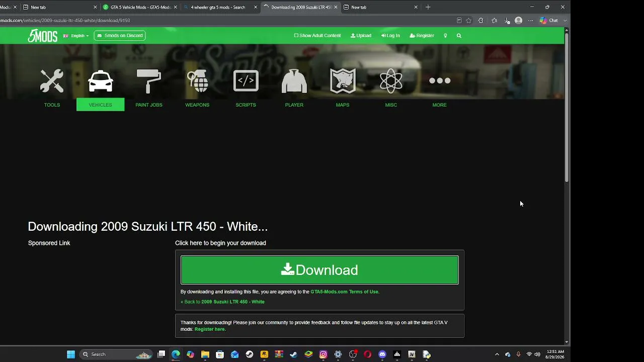Open the Copilot Chat button
Viewport: 644px width, 362px height.
[549, 21]
